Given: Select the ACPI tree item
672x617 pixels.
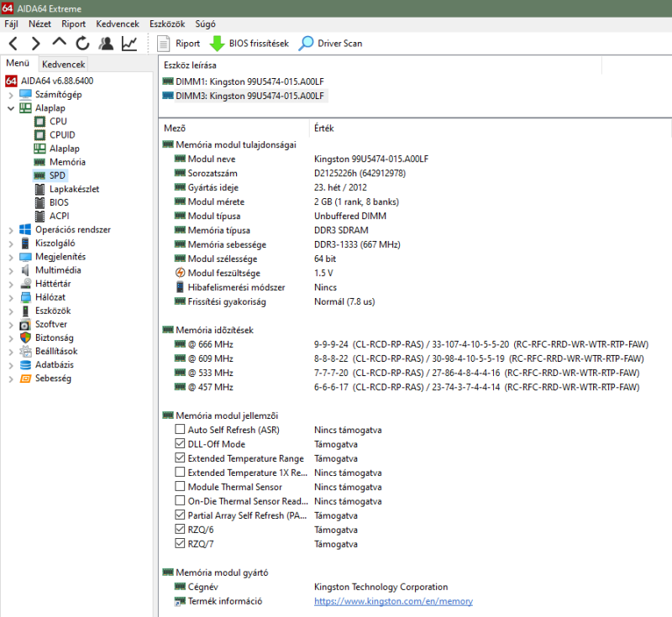Looking at the screenshot, I should click(x=59, y=216).
